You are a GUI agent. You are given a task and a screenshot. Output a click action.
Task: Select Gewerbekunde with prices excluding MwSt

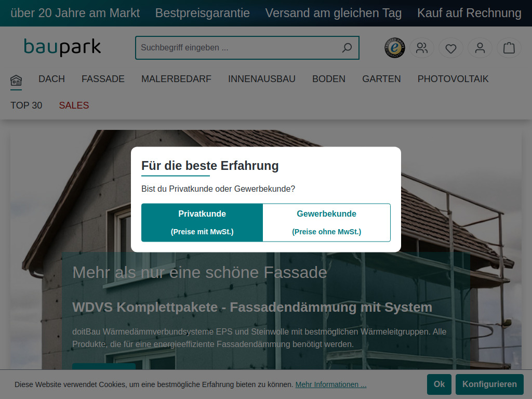click(x=326, y=222)
